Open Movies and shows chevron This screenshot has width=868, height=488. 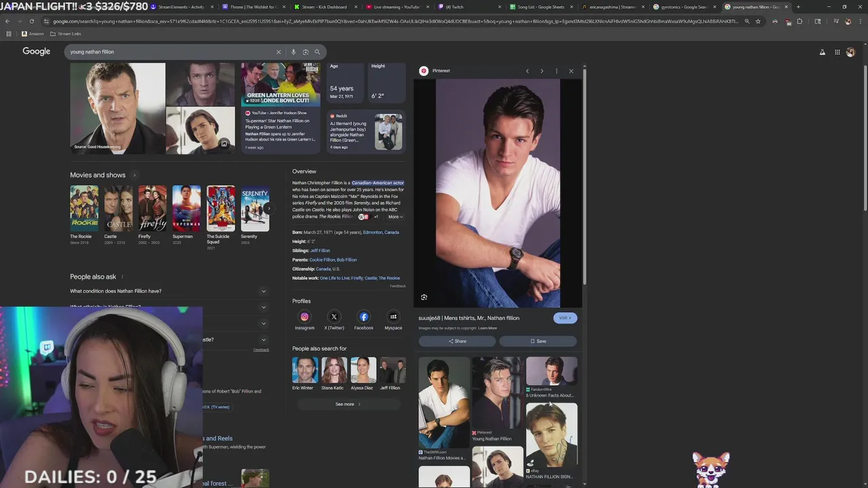coord(134,175)
